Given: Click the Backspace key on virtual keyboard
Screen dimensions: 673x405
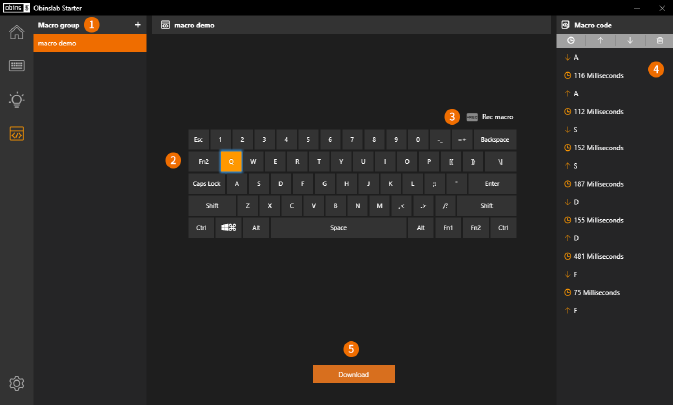Looking at the screenshot, I should pyautogui.click(x=494, y=140).
